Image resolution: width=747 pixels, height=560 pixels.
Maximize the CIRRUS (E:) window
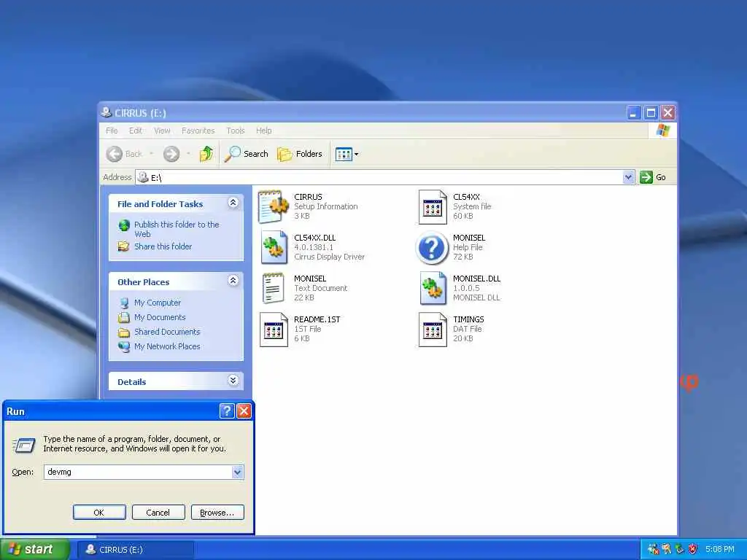coord(650,113)
